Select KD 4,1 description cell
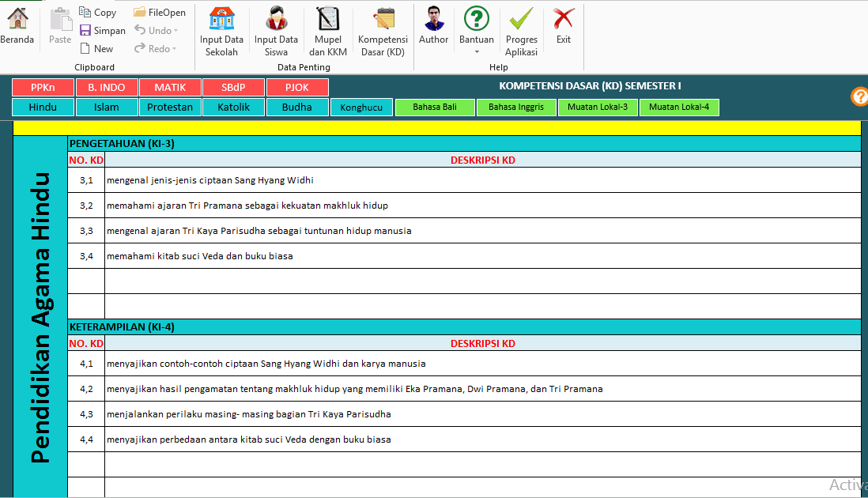The width and height of the screenshot is (868, 498). 483,364
